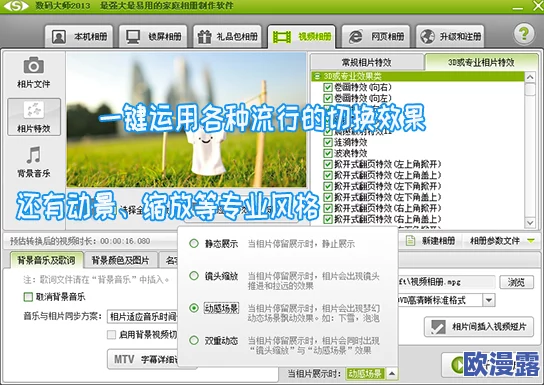Minimize the 数码大师2013 window
This screenshot has width=544, height=385.
(518, 7)
